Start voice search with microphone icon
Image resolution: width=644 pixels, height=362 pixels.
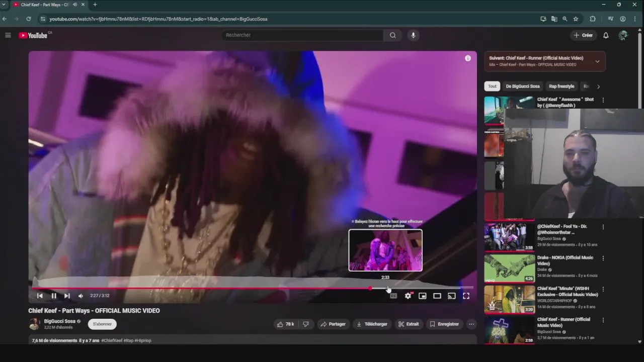click(413, 35)
